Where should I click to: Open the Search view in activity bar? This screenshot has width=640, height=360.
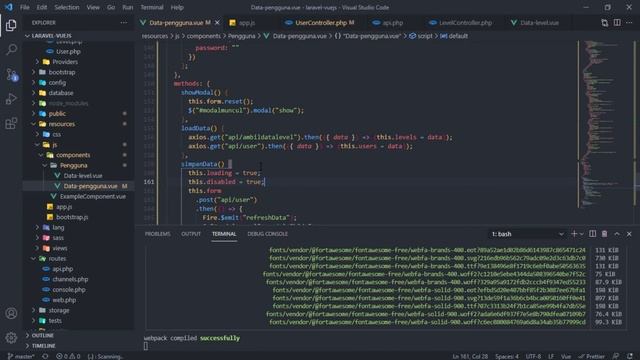[x=11, y=50]
